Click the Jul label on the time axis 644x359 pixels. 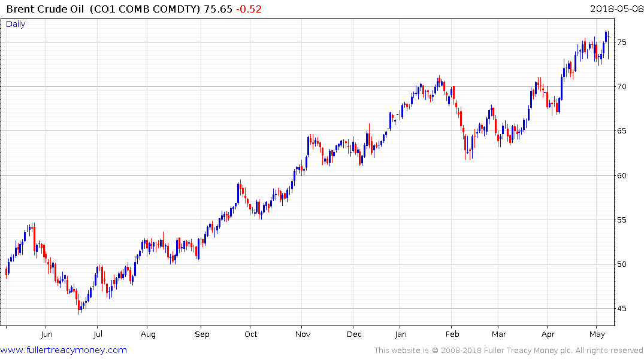98,334
